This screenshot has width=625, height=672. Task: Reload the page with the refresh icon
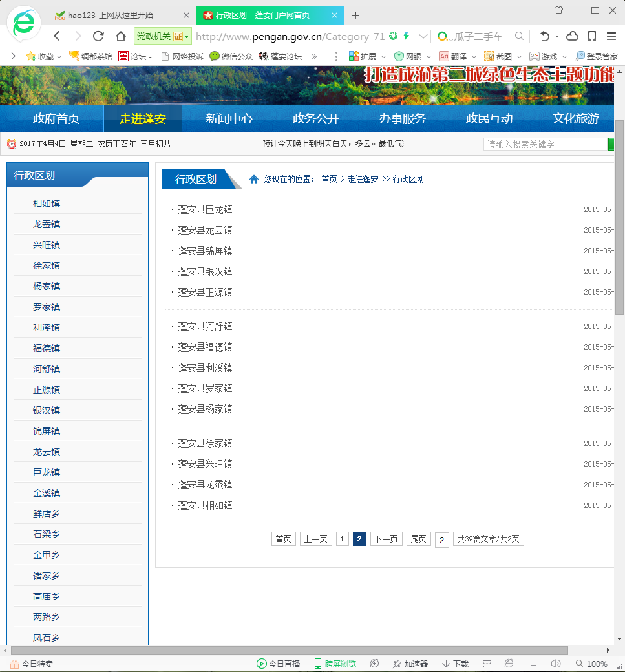click(98, 36)
